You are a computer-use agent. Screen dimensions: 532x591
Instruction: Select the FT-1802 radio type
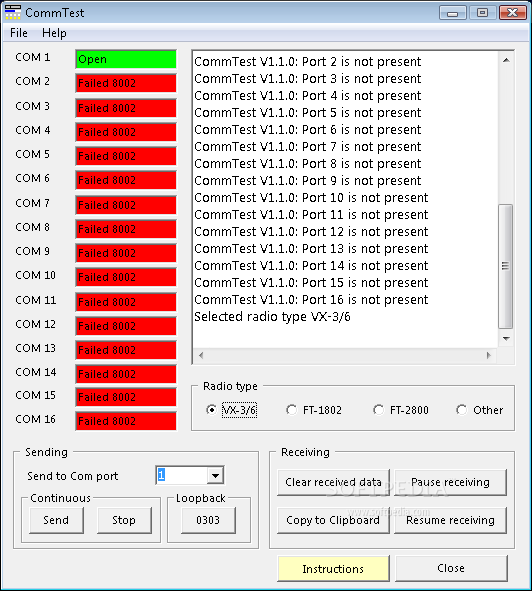[x=314, y=410]
